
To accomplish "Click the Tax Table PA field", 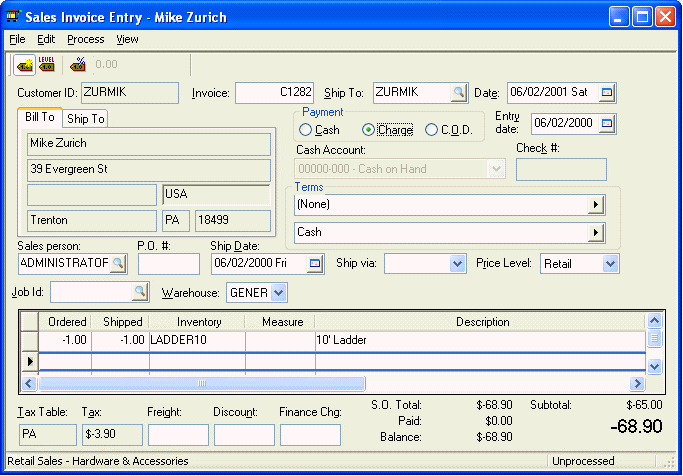I will tap(48, 435).
